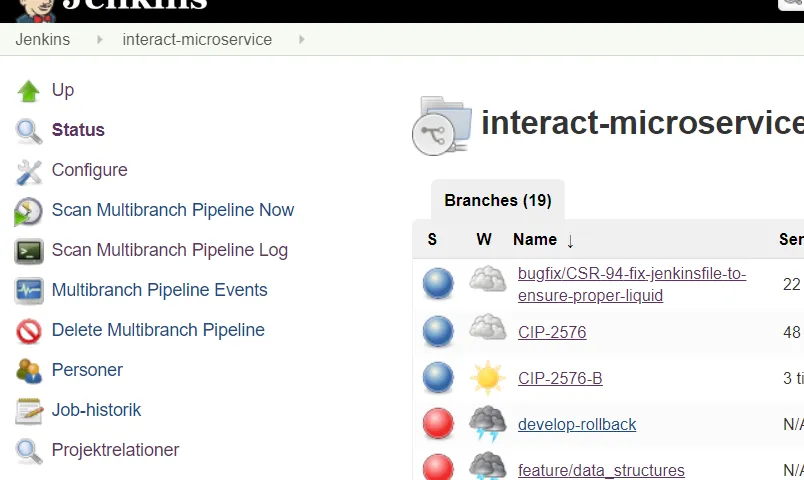Click red status ball for develop-rollback
The width and height of the screenshot is (804, 480).
[438, 424]
